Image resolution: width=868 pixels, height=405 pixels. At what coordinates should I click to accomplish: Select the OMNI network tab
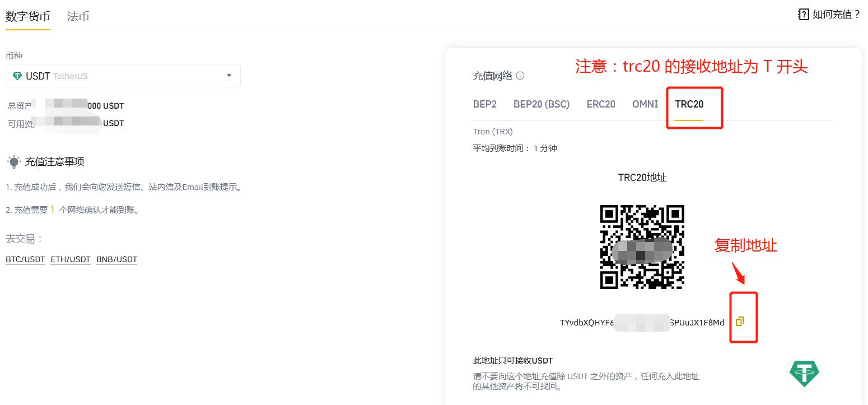click(645, 104)
